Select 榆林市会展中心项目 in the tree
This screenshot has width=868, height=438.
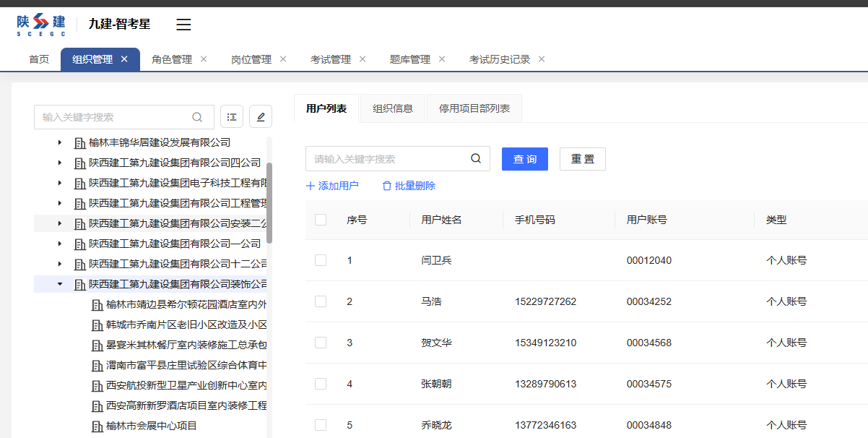(151, 426)
